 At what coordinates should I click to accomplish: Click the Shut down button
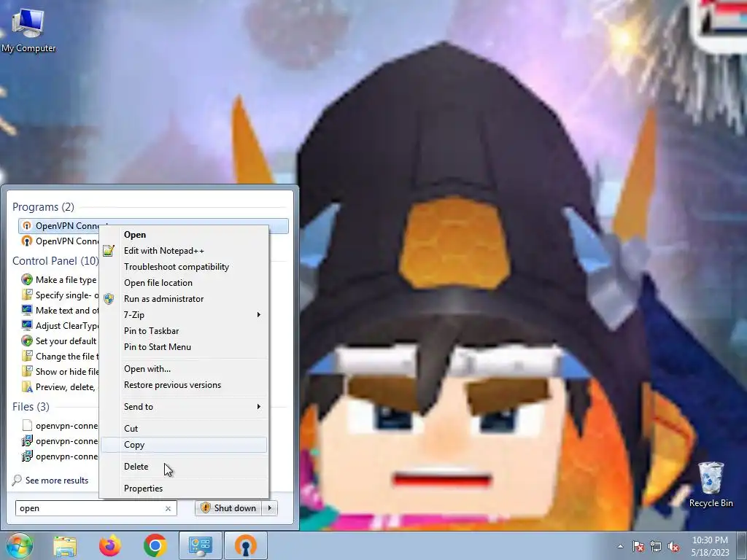(230, 508)
